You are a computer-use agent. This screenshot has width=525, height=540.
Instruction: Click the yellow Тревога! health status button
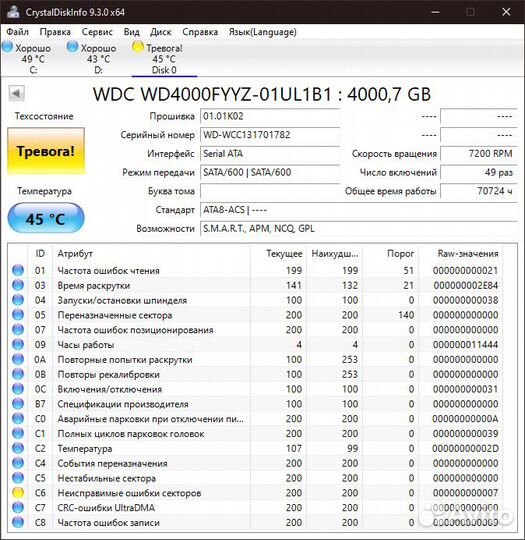click(x=46, y=152)
